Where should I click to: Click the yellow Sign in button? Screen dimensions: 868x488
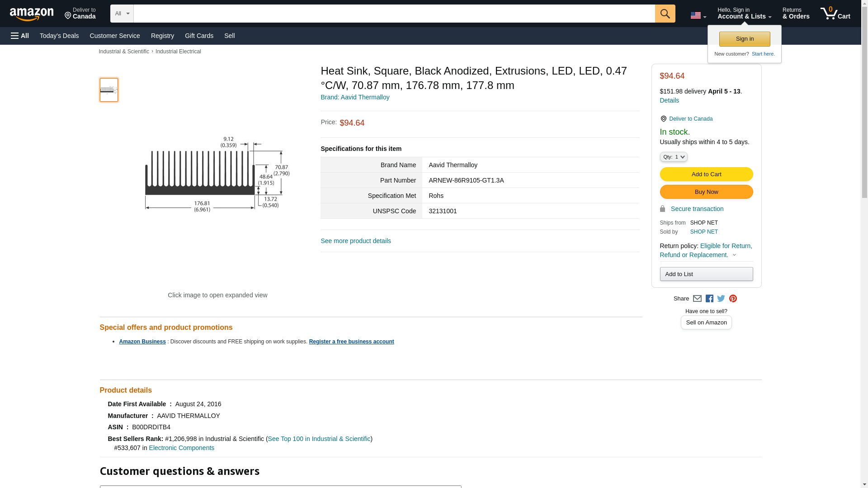745,39
